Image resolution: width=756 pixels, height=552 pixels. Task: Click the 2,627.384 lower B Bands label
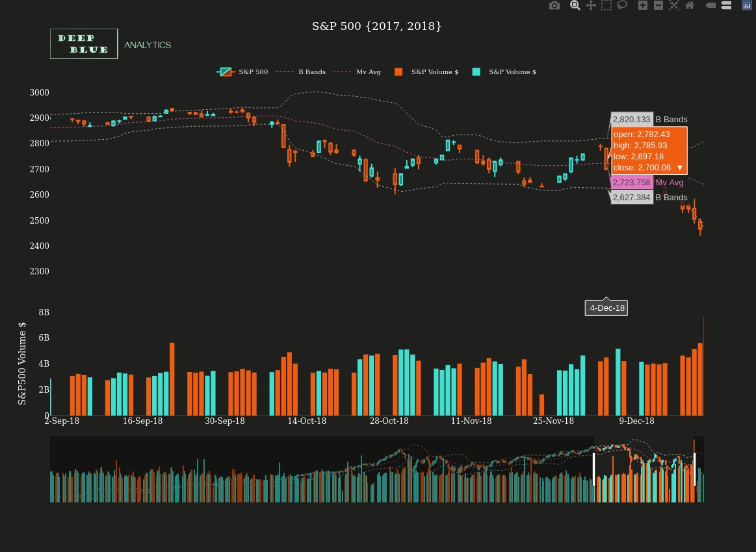pos(632,197)
